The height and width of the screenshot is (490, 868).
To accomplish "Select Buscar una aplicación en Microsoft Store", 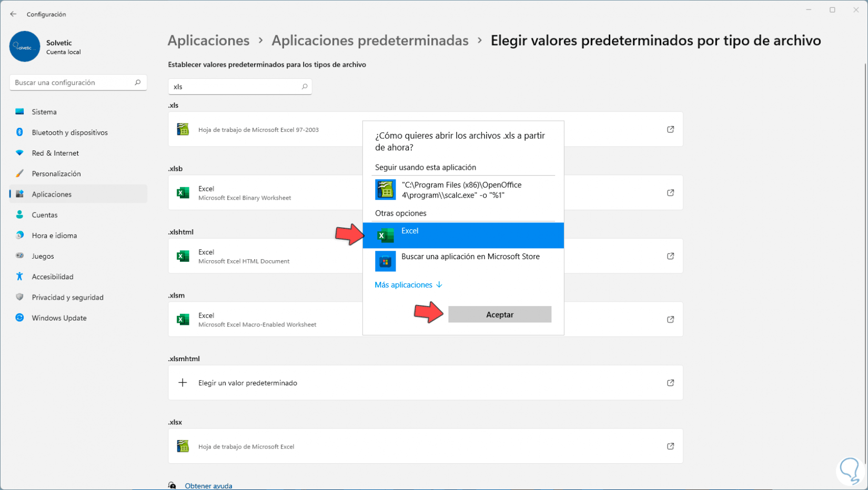I will (x=463, y=261).
